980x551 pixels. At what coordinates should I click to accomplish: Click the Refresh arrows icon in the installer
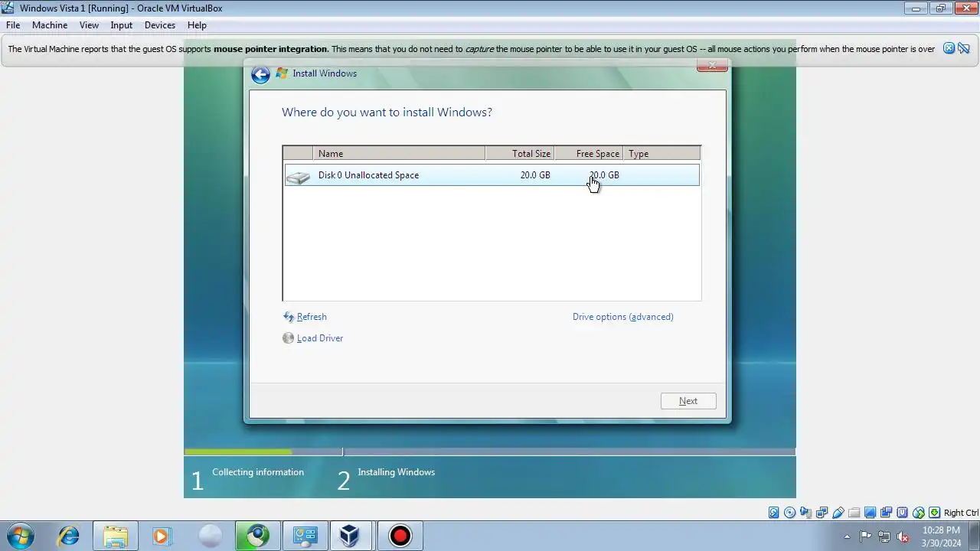pyautogui.click(x=288, y=317)
